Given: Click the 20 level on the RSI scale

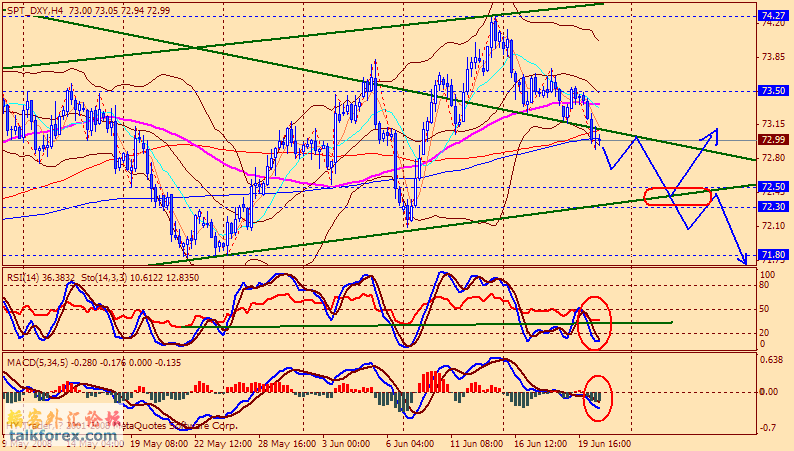Looking at the screenshot, I should pyautogui.click(x=764, y=333).
